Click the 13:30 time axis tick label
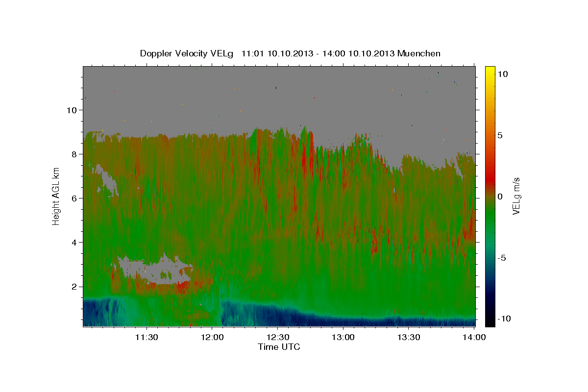This screenshot has height=392, width=588. pos(408,337)
